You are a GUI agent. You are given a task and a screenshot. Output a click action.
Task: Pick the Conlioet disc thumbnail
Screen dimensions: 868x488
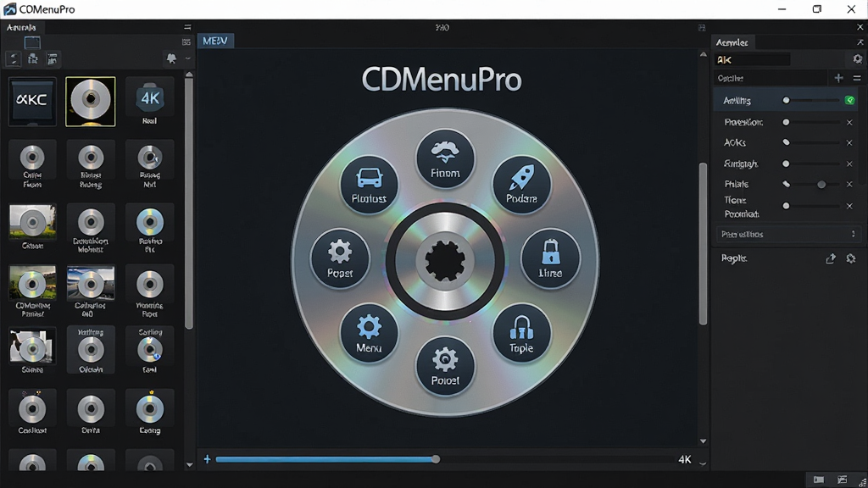[x=32, y=413]
